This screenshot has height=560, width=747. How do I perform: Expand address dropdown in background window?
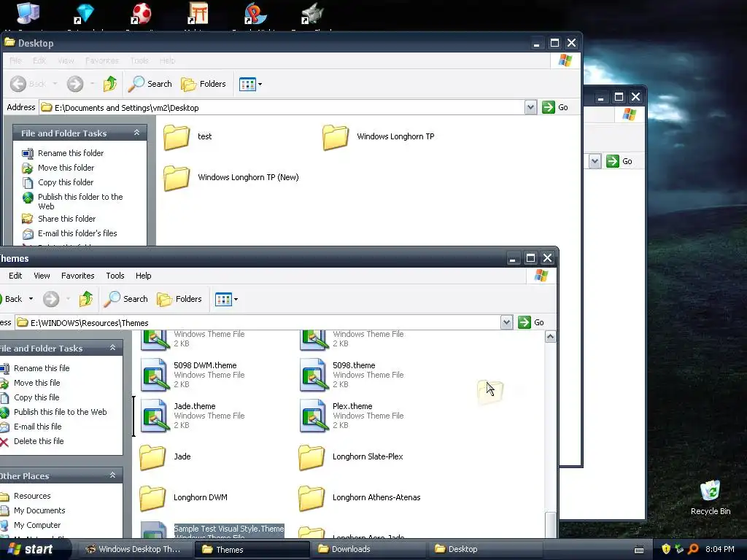coord(595,161)
